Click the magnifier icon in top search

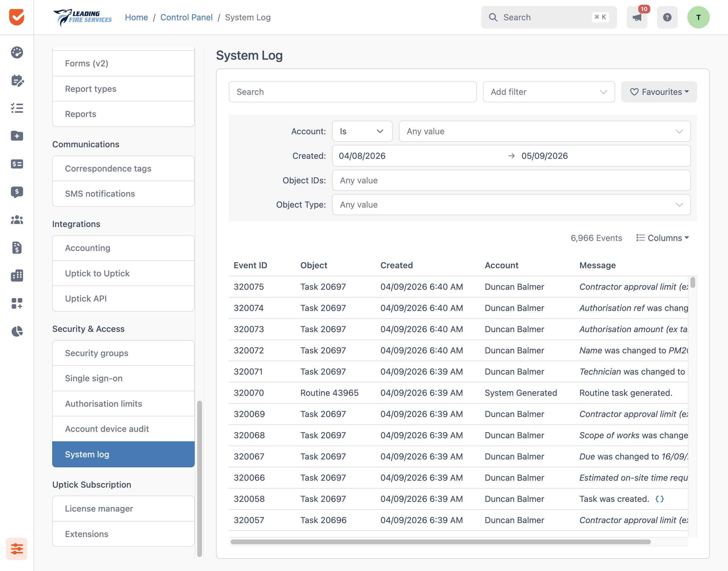pyautogui.click(x=493, y=17)
